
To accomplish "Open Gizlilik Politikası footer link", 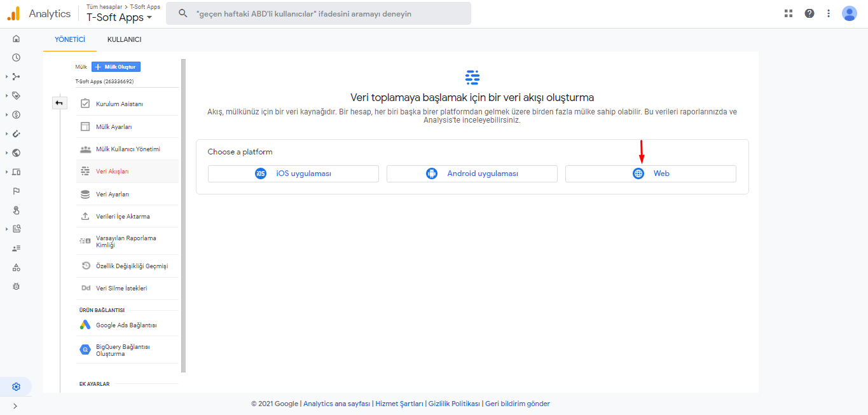I will point(454,404).
